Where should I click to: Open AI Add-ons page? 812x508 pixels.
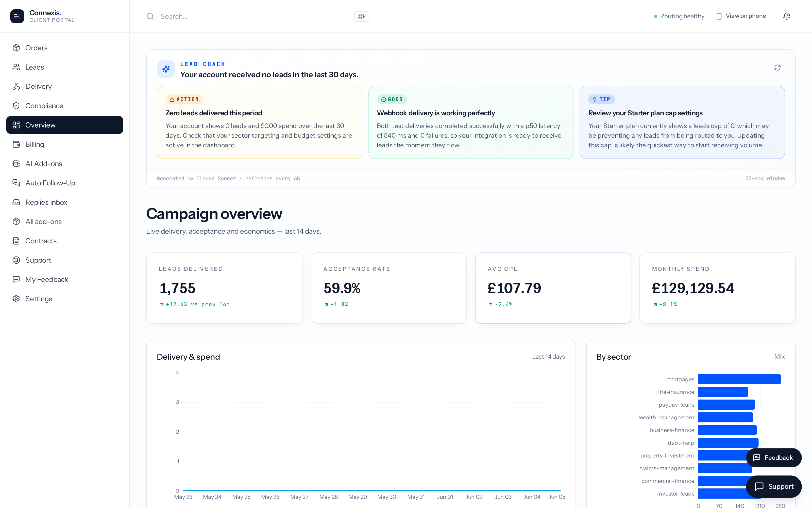tap(65, 164)
